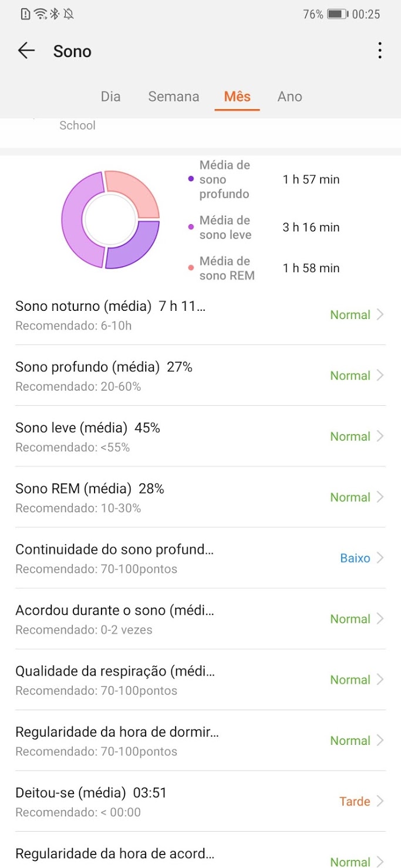The image size is (401, 868).
Task: Tap the muted notifications bell icon
Action: coord(69,14)
